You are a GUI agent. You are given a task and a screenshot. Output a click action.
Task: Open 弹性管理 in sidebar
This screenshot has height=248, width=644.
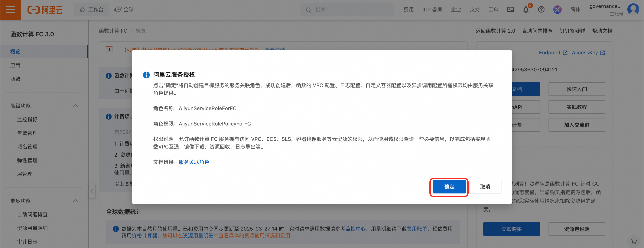click(27, 160)
